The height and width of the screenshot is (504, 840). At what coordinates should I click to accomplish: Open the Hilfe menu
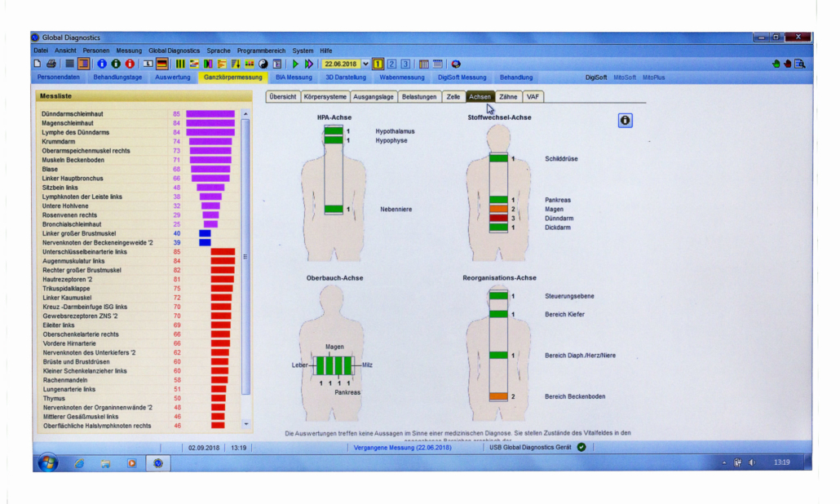(x=326, y=51)
